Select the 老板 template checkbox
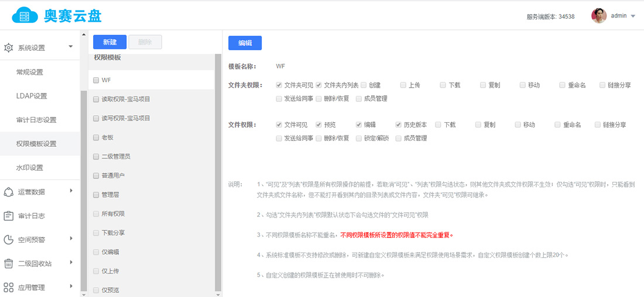This screenshot has height=297, width=644. 96,137
